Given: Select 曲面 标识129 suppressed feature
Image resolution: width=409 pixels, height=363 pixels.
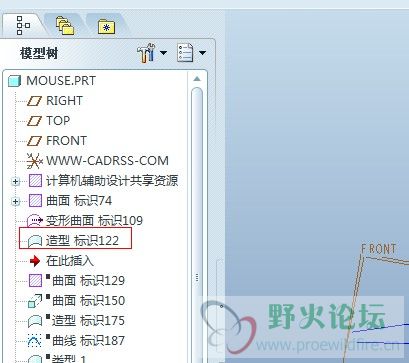Looking at the screenshot, I should click(x=88, y=281).
